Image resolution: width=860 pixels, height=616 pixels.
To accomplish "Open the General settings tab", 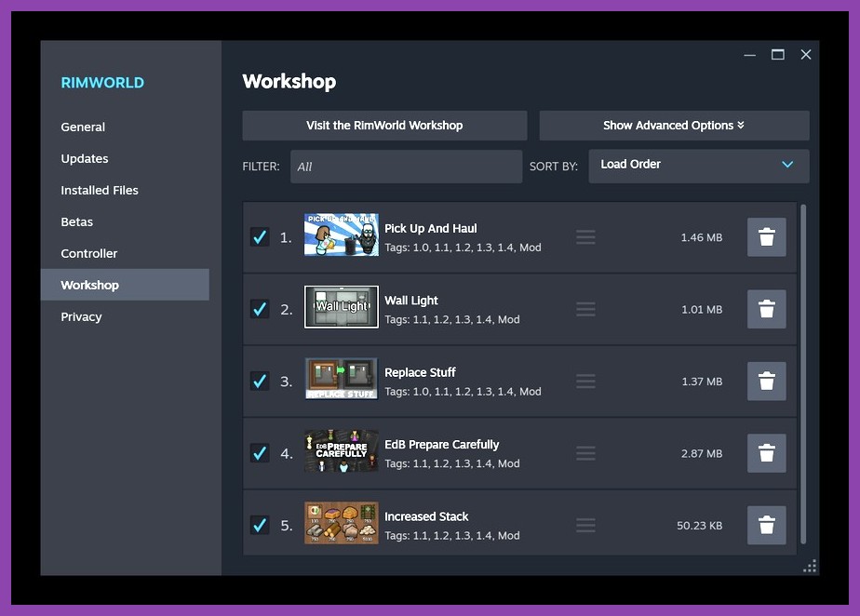I will 83,127.
